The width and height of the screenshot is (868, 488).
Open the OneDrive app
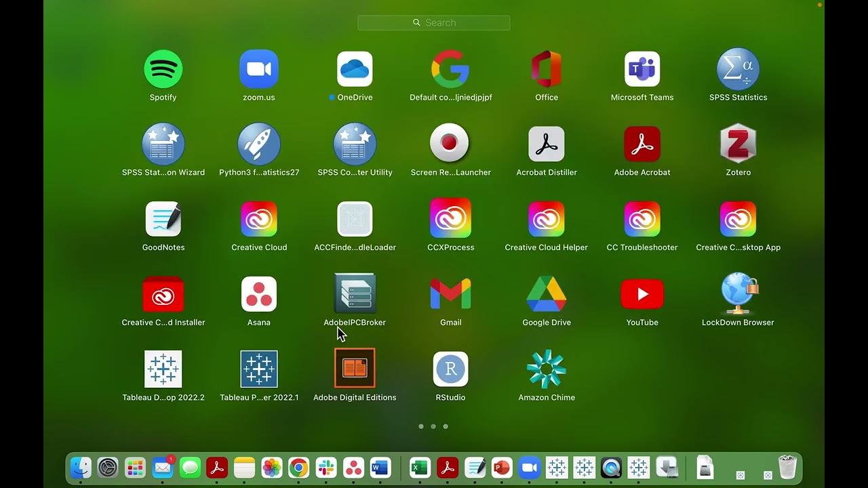tap(355, 69)
